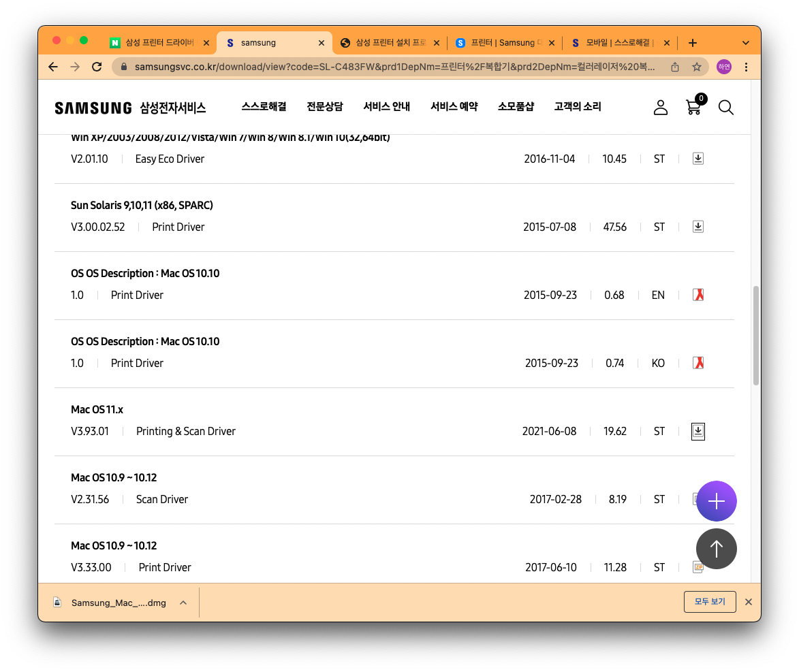Viewport: 799px width, 672px height.
Task: Close the 삼성 프린터 드라이버 tab
Action: pyautogui.click(x=206, y=43)
